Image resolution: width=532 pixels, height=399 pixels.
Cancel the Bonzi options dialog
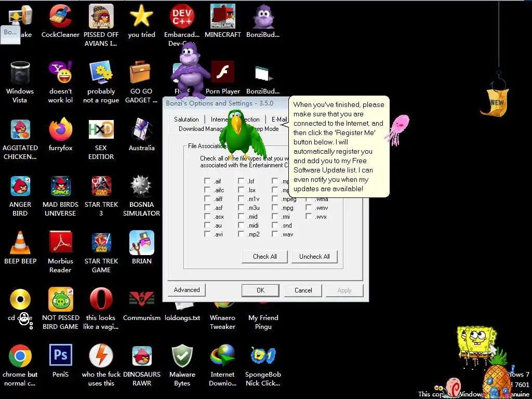click(303, 290)
